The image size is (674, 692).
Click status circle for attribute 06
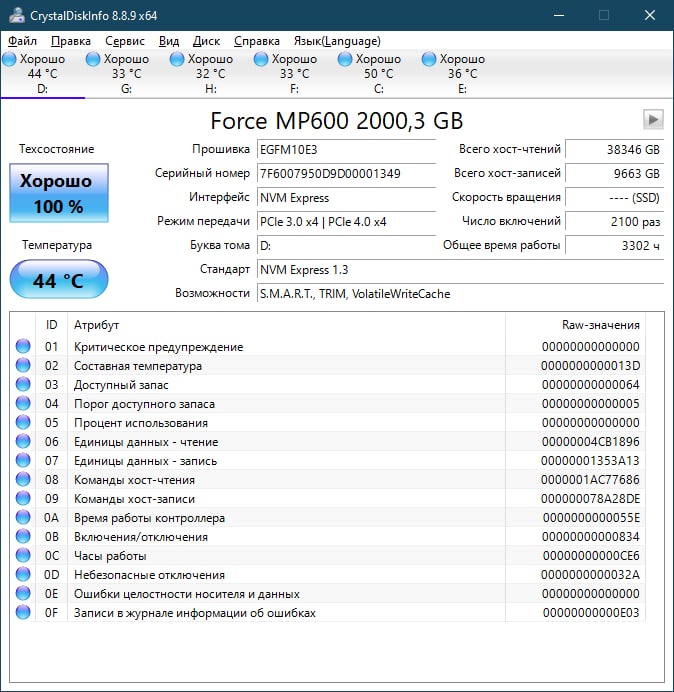[x=23, y=441]
